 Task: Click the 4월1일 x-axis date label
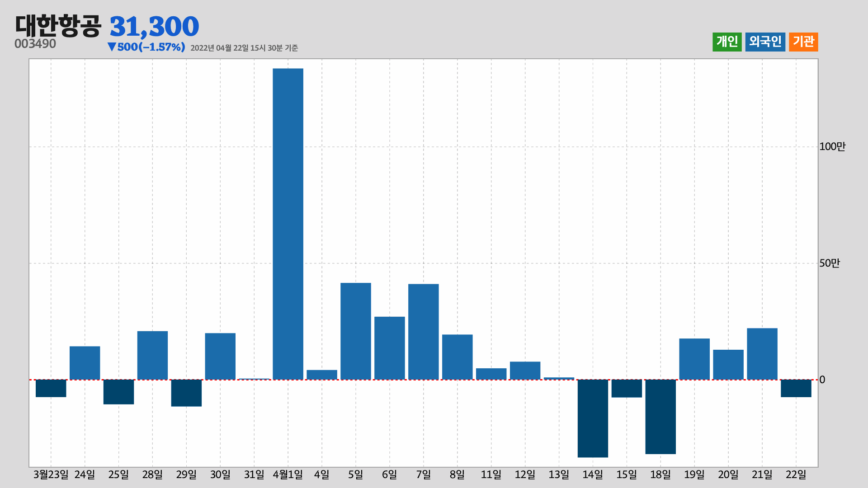288,475
